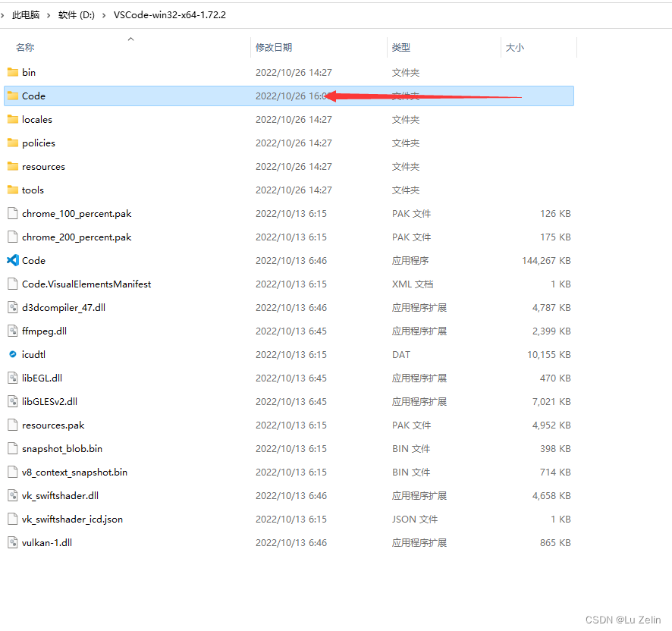Click the locales folder icon
This screenshot has height=631, width=672.
tap(13, 119)
